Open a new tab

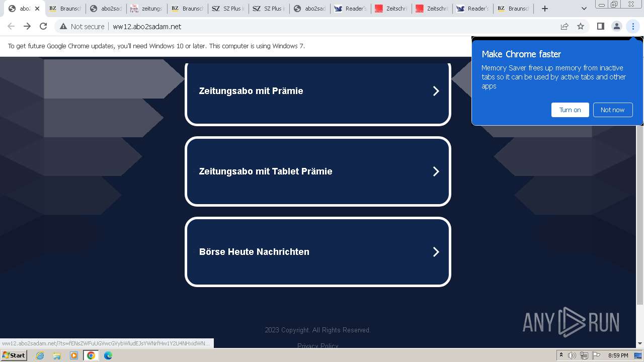tap(545, 9)
